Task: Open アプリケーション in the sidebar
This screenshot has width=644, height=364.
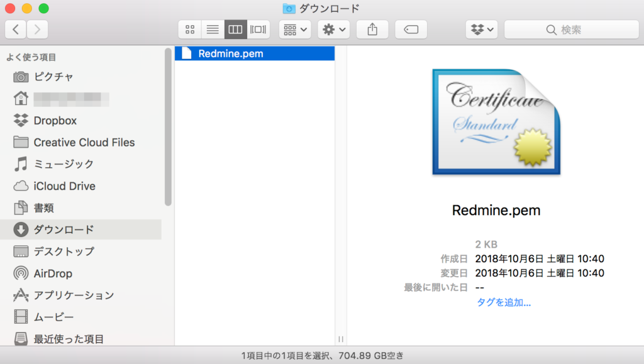Action: [x=74, y=295]
